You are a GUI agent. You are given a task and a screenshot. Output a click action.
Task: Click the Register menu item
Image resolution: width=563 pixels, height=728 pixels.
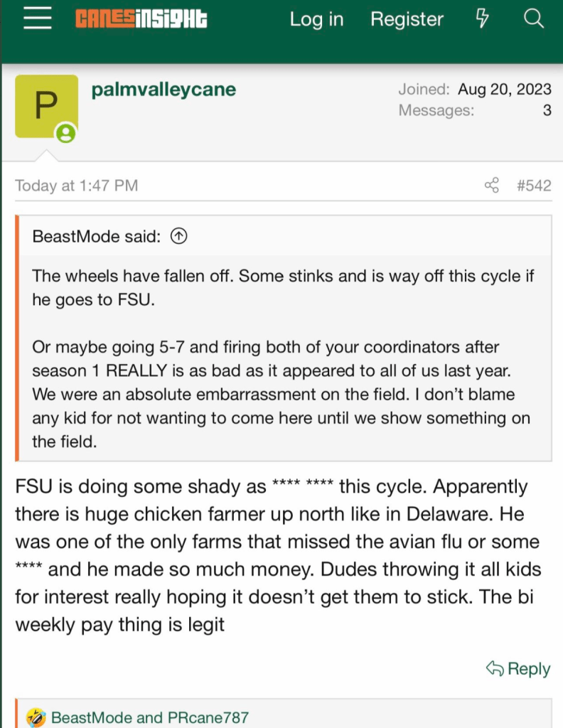click(407, 19)
